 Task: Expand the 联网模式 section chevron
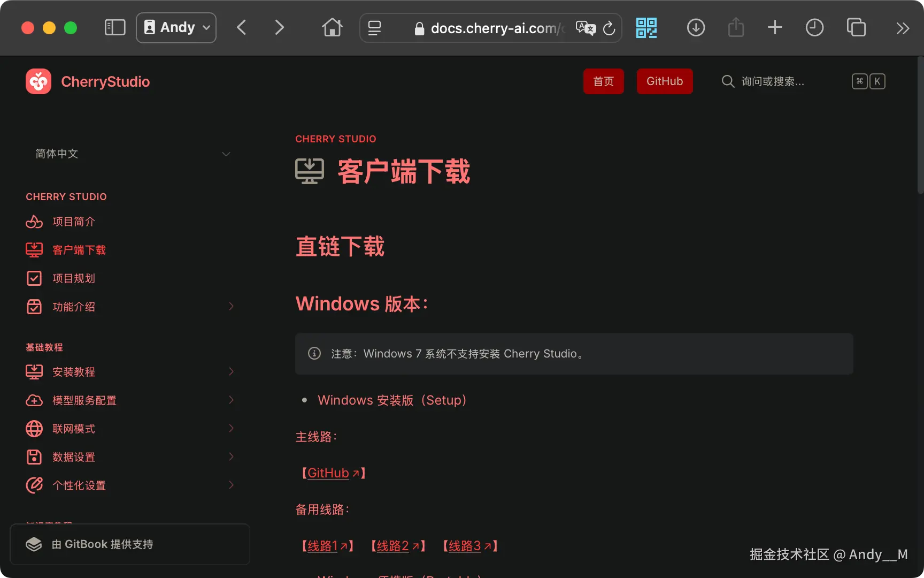pyautogui.click(x=231, y=428)
